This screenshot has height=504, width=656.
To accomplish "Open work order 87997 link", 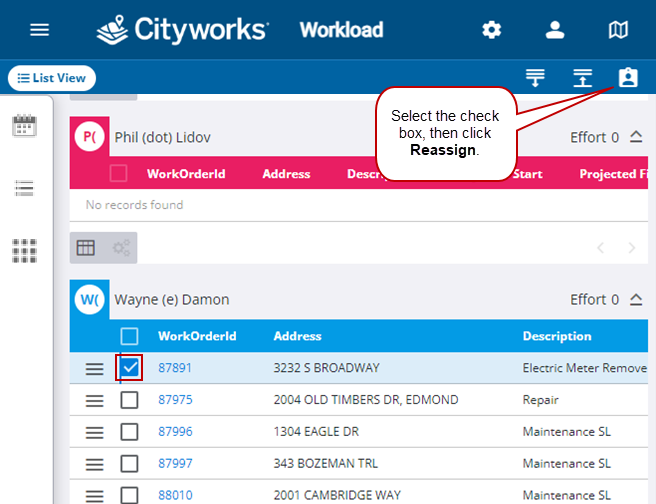I will (x=174, y=464).
